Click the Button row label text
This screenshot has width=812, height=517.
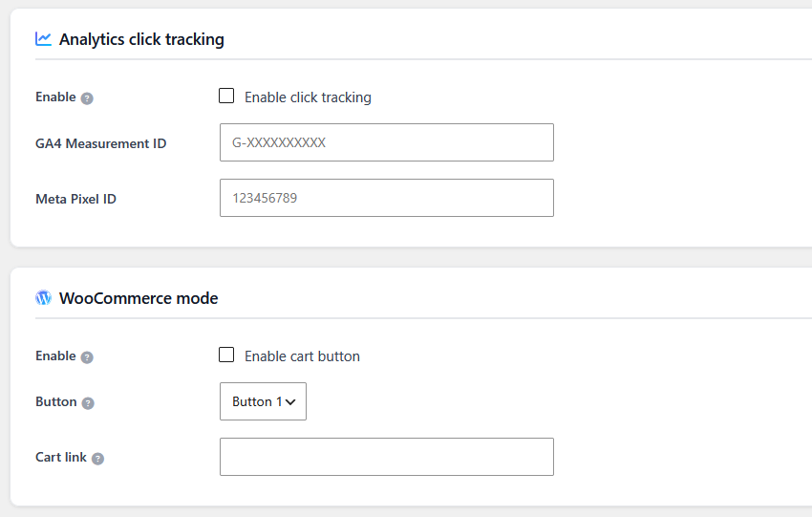coord(56,401)
